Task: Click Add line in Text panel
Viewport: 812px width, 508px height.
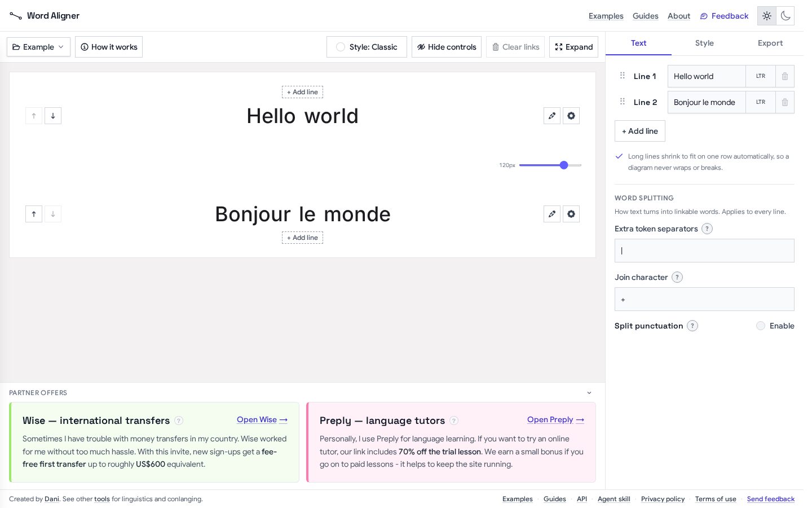Action: tap(640, 131)
